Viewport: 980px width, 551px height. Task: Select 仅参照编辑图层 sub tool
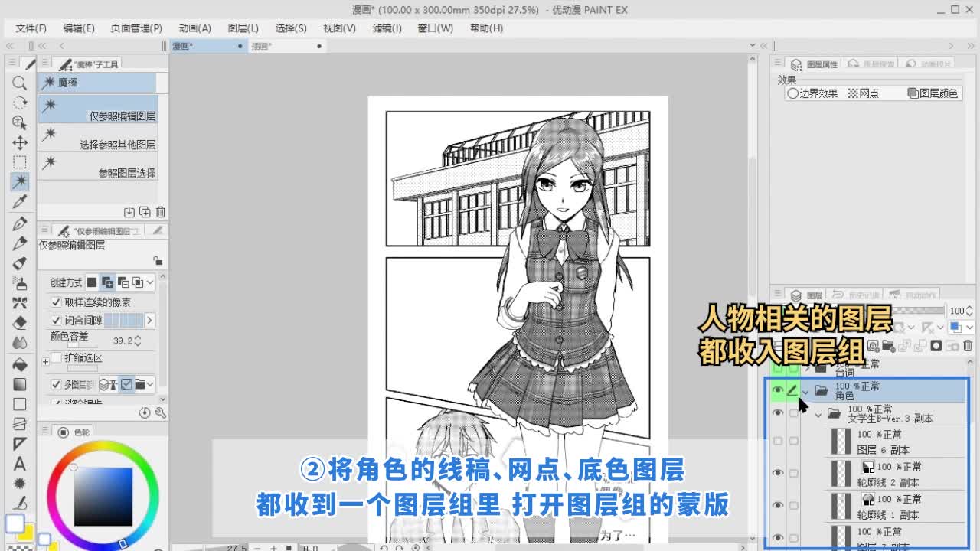[x=98, y=110]
